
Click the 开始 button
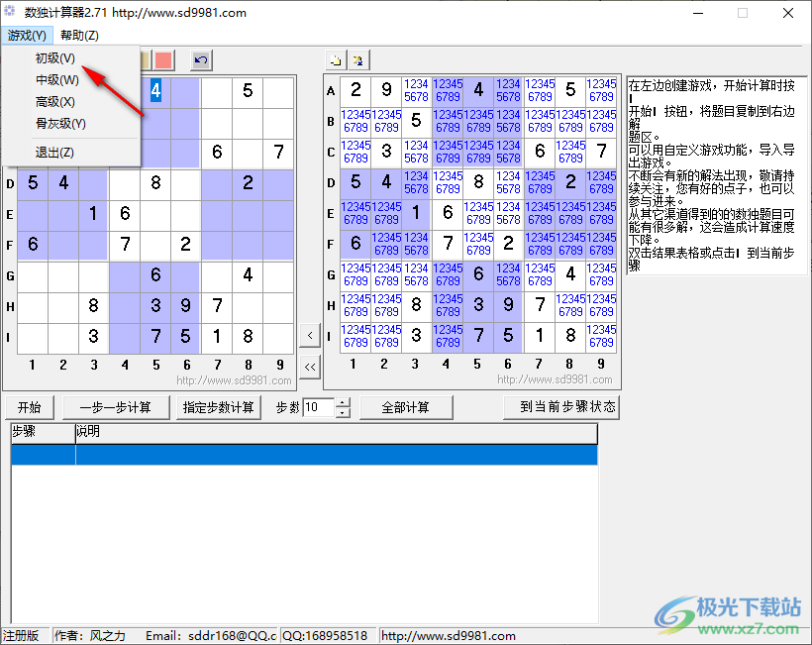29,407
